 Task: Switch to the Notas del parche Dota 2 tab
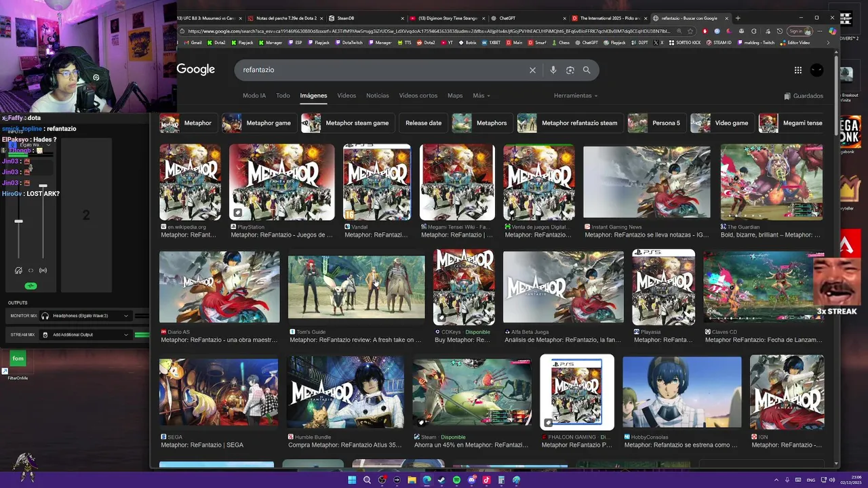tap(284, 18)
